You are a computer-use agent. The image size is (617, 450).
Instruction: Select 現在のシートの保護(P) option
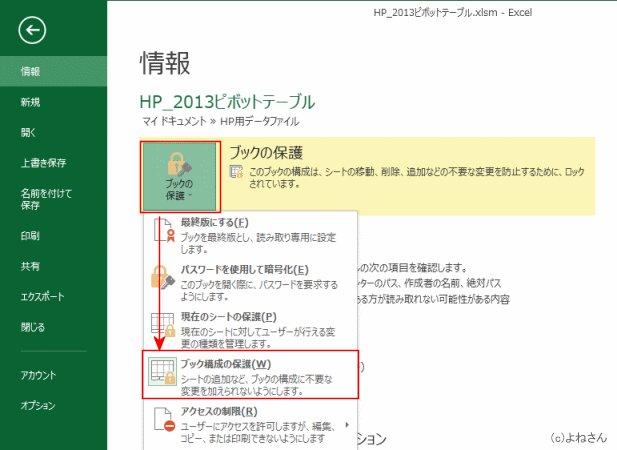click(250, 330)
